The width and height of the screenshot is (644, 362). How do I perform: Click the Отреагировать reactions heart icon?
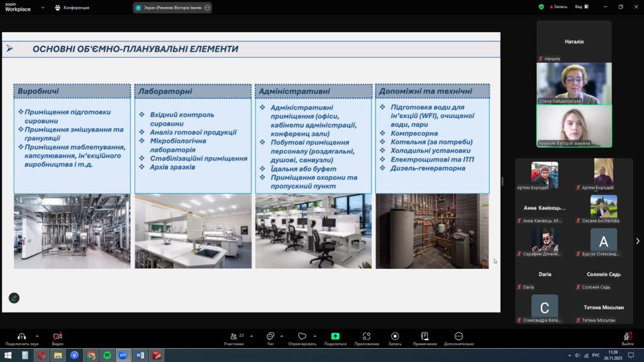pos(302,336)
